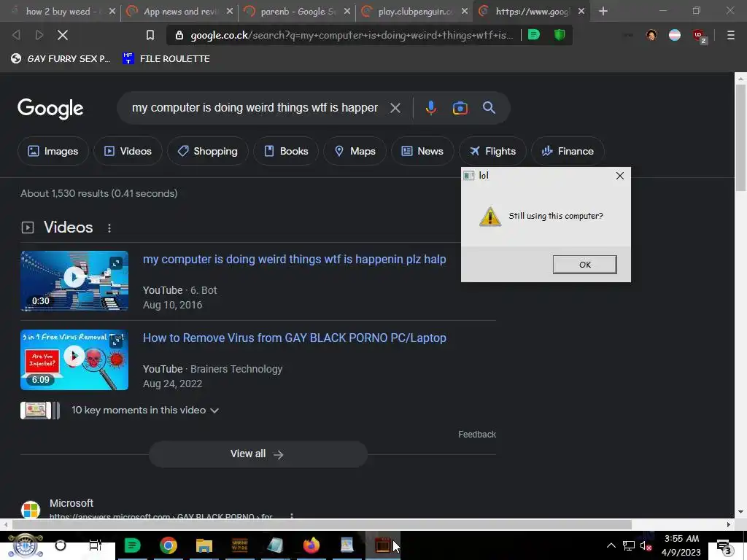Close the 'parenb - Google' tab

click(347, 12)
